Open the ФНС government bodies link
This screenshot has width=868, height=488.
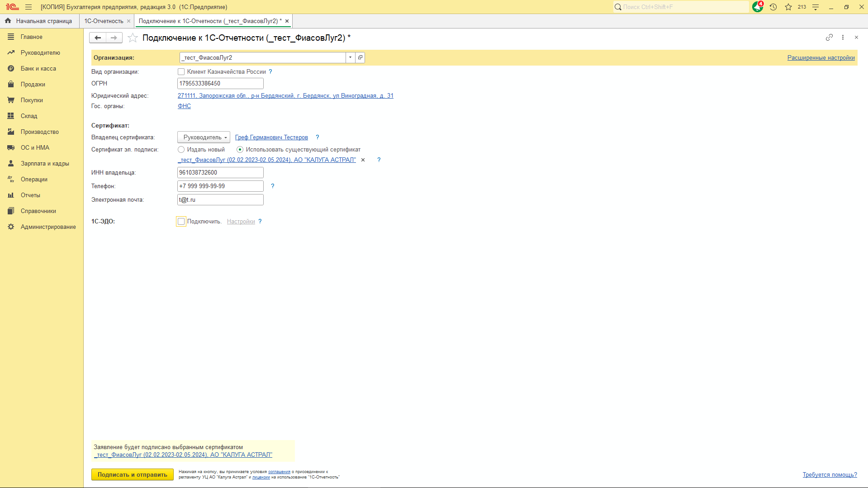184,106
